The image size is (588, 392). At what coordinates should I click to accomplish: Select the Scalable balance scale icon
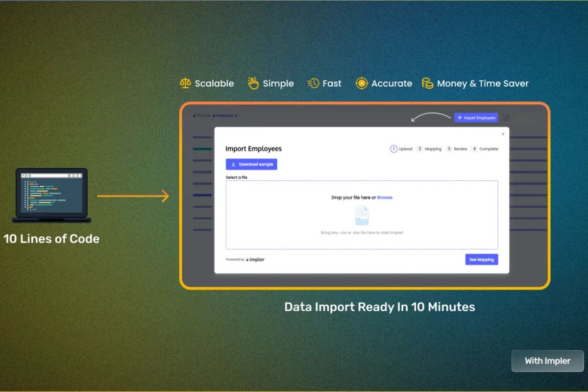pos(185,83)
